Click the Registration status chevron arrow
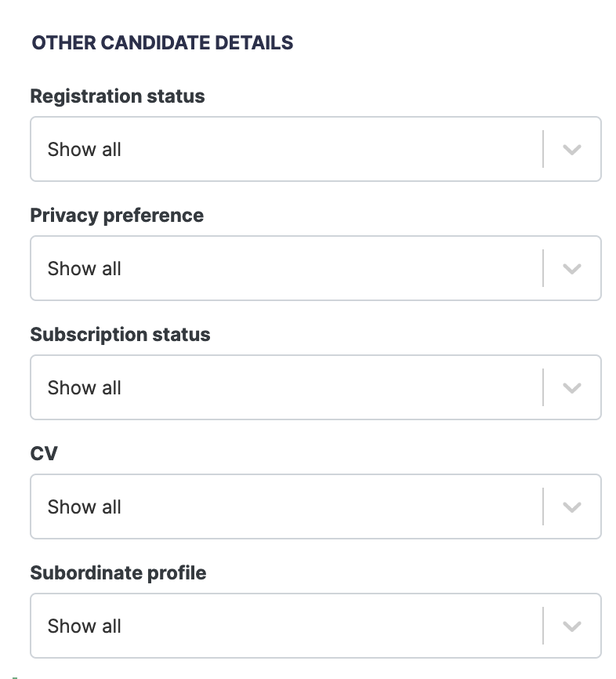This screenshot has height=679, width=616. pyautogui.click(x=572, y=150)
